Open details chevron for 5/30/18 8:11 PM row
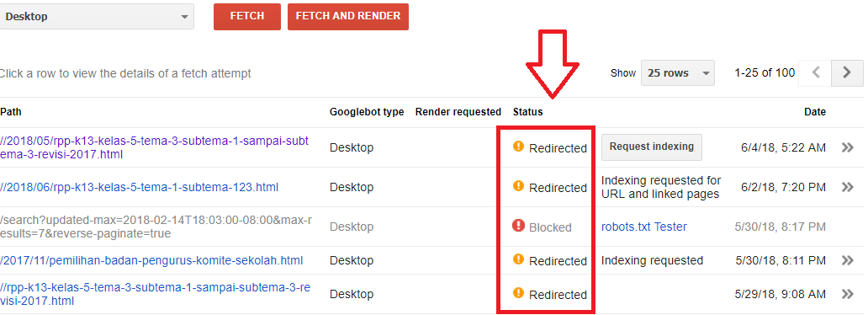Image resolution: width=868 pixels, height=315 pixels. pyautogui.click(x=847, y=260)
